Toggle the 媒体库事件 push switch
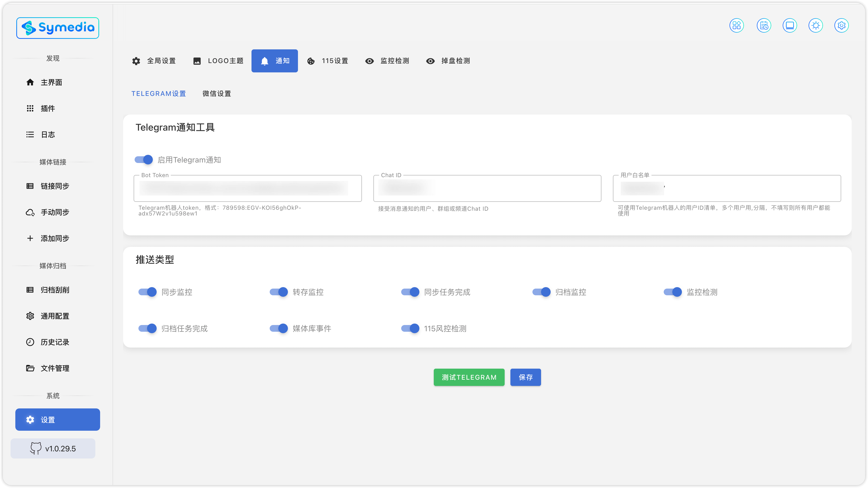 pyautogui.click(x=279, y=328)
